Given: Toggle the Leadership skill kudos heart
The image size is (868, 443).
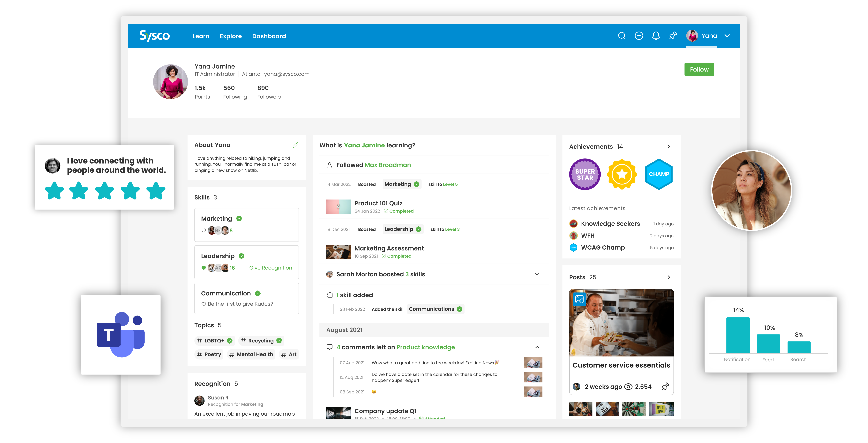Looking at the screenshot, I should [204, 268].
